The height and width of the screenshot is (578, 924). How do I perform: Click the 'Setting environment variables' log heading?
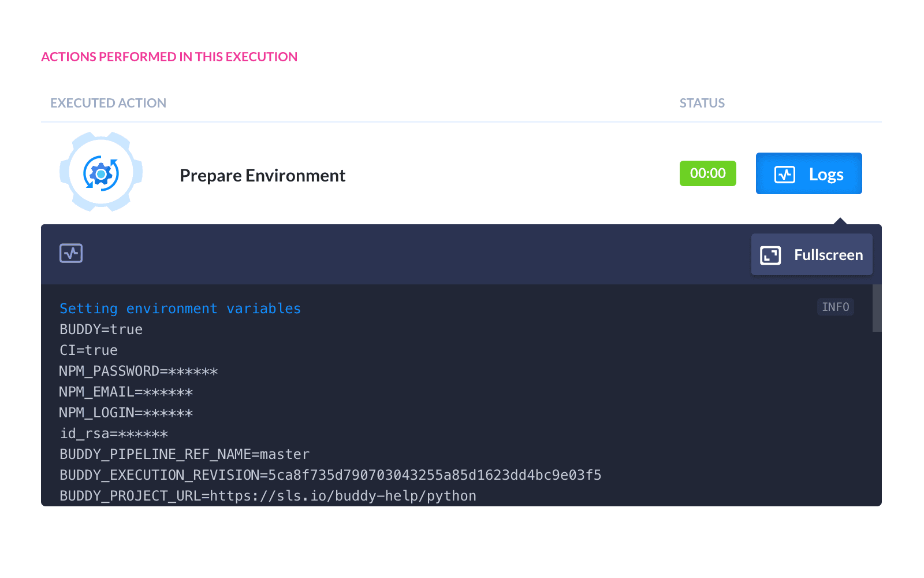click(180, 309)
